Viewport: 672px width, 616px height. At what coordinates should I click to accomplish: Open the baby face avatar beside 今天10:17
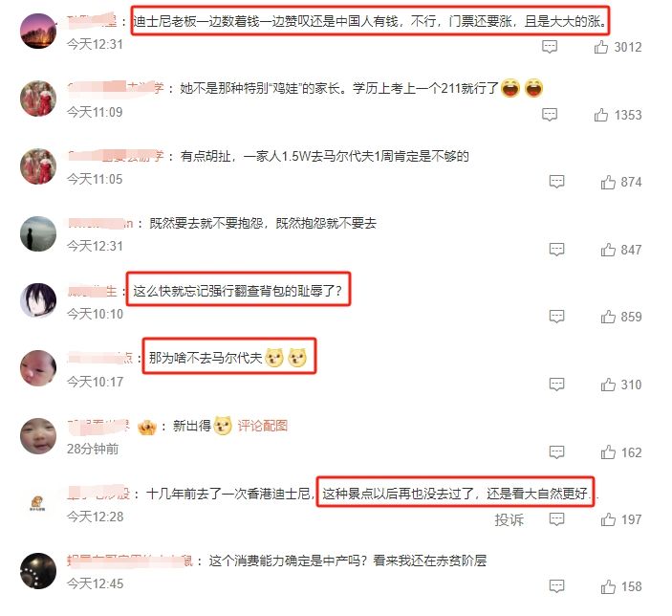(x=38, y=367)
